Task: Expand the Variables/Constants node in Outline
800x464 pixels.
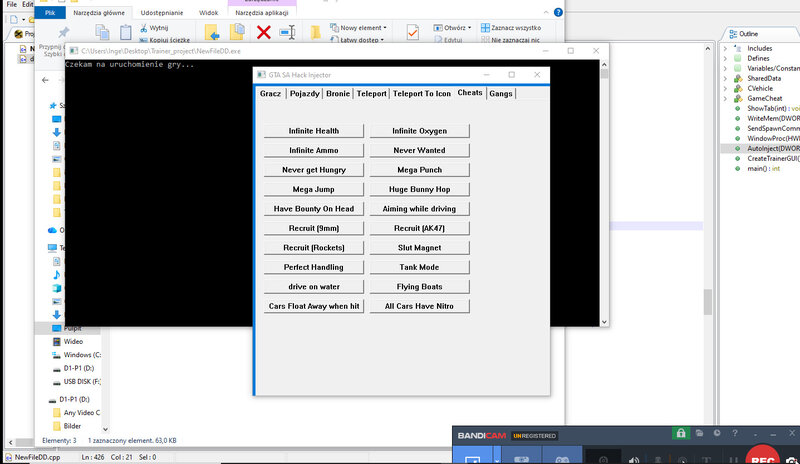Action: coord(726,68)
